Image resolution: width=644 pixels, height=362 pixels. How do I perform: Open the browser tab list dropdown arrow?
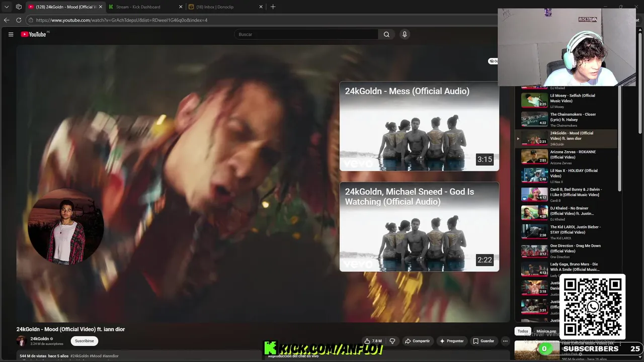click(x=7, y=7)
